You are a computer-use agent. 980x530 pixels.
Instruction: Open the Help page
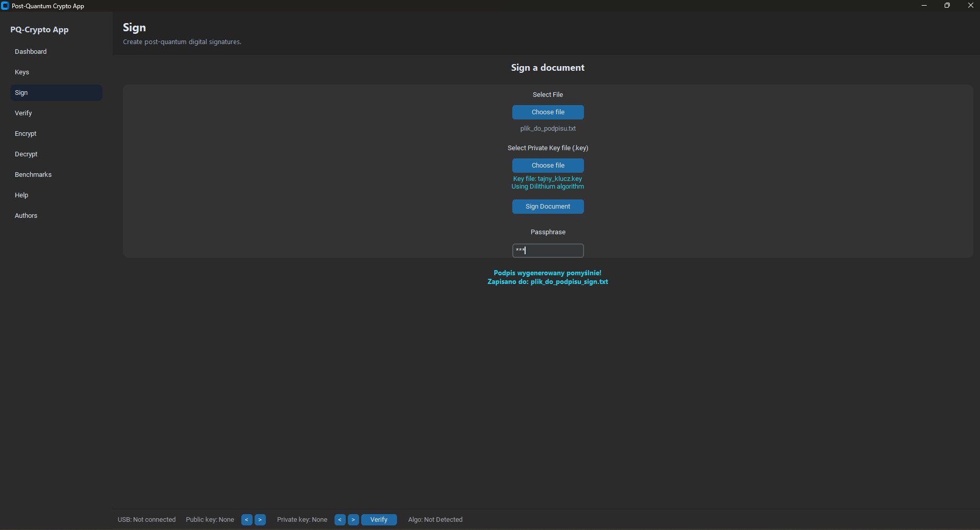(22, 195)
